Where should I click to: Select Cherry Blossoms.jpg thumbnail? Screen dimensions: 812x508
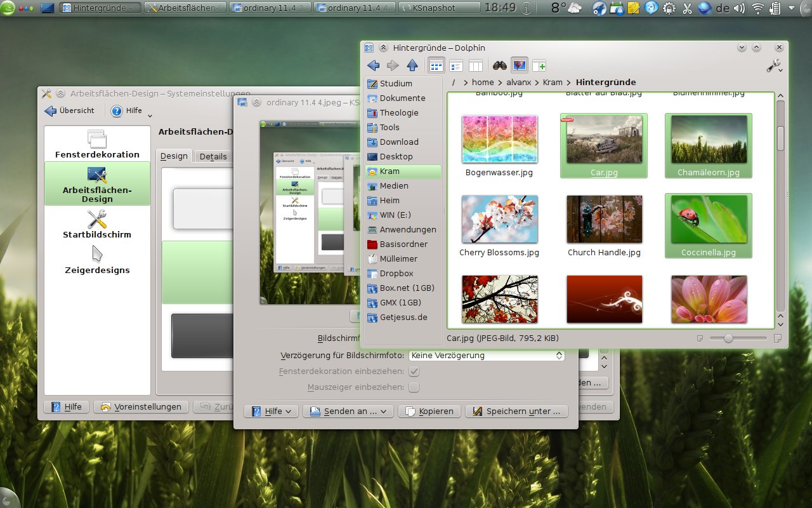coord(499,219)
